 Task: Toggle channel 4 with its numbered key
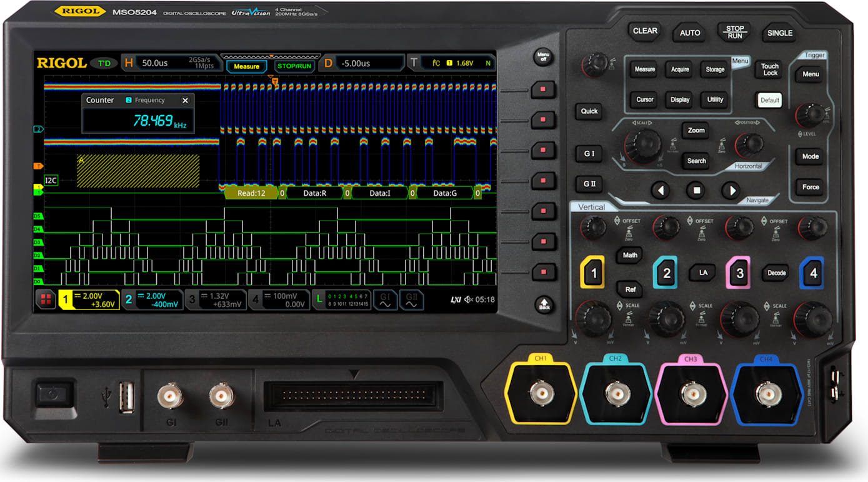click(812, 273)
